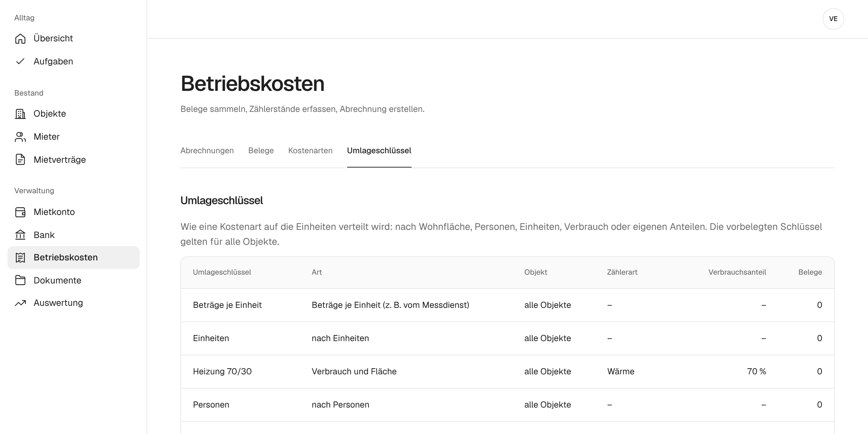The width and height of the screenshot is (868, 434).
Task: Open Dokumente in the sidebar
Action: click(x=74, y=280)
